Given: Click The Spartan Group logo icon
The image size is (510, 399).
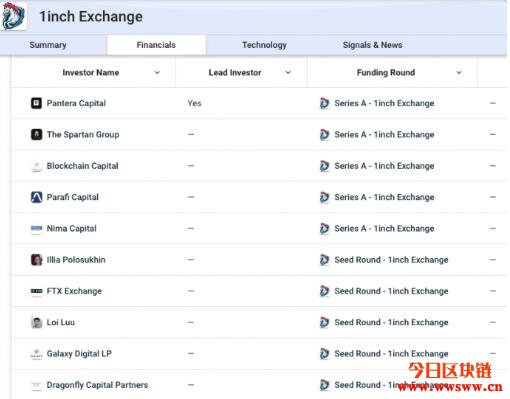Looking at the screenshot, I should [36, 134].
